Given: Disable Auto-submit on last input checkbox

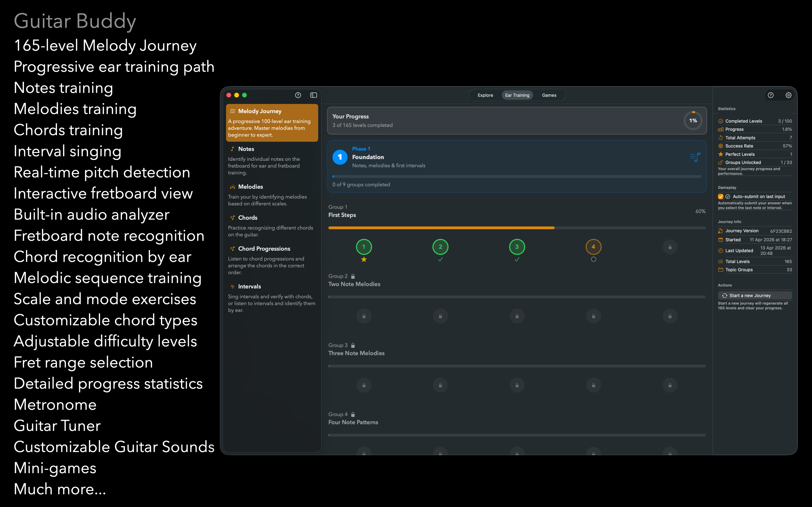Looking at the screenshot, I should (x=720, y=197).
